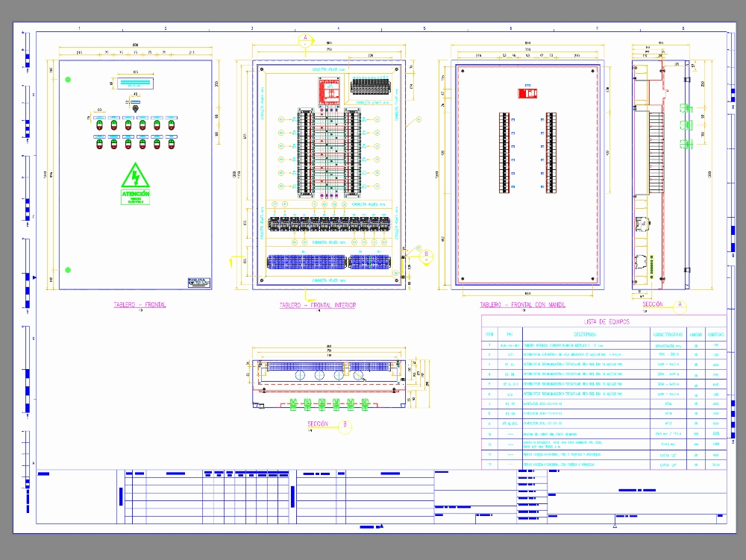
Task: Click the CANTIDAD column header in equipment table
Action: point(715,334)
